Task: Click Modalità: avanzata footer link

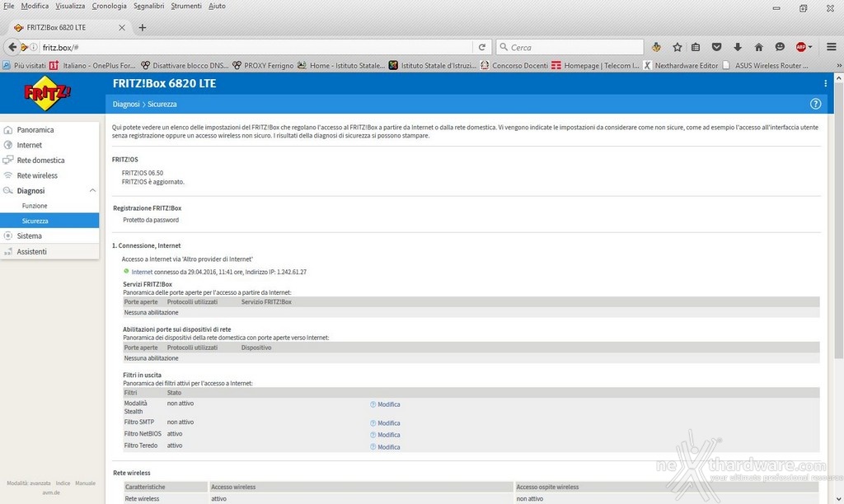Action: [x=29, y=483]
